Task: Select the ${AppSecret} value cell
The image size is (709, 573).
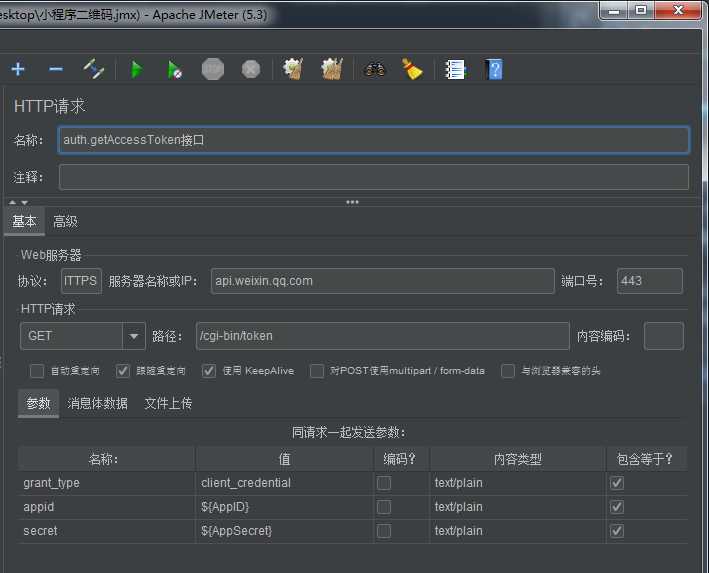Action: (284, 531)
